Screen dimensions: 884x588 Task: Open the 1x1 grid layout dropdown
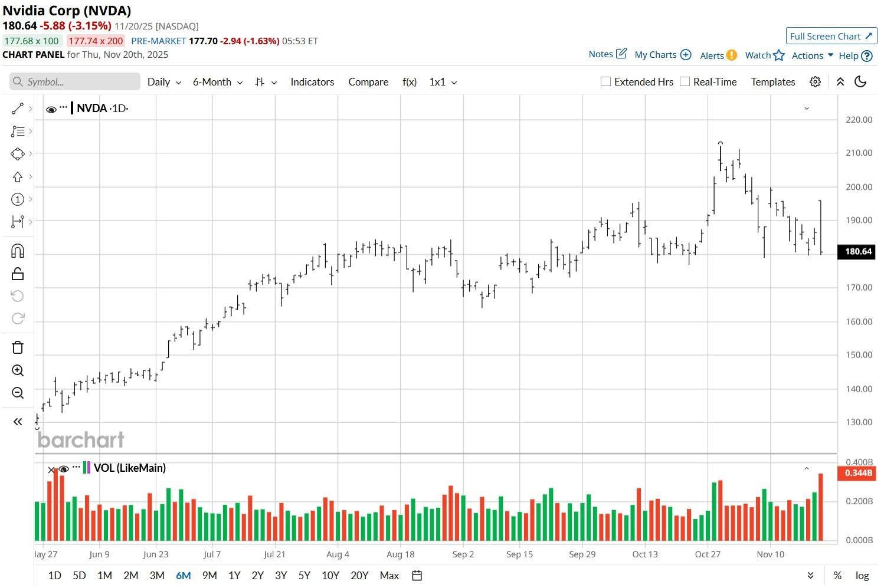tap(443, 82)
